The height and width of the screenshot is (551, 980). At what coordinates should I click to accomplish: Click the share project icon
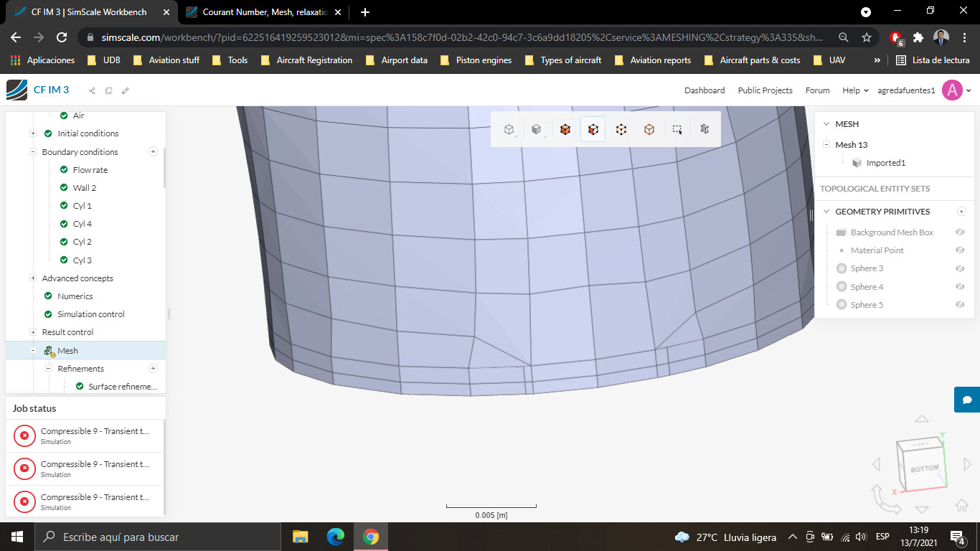coord(92,90)
